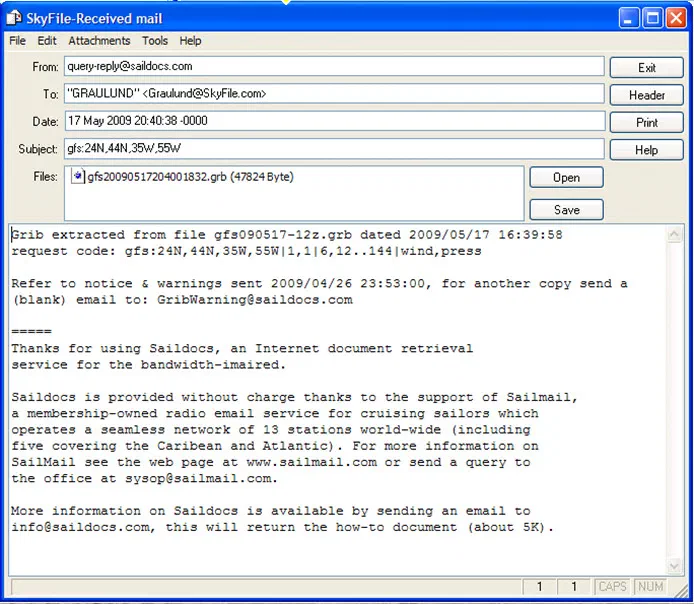Click the 'Subject:' label

point(38,149)
